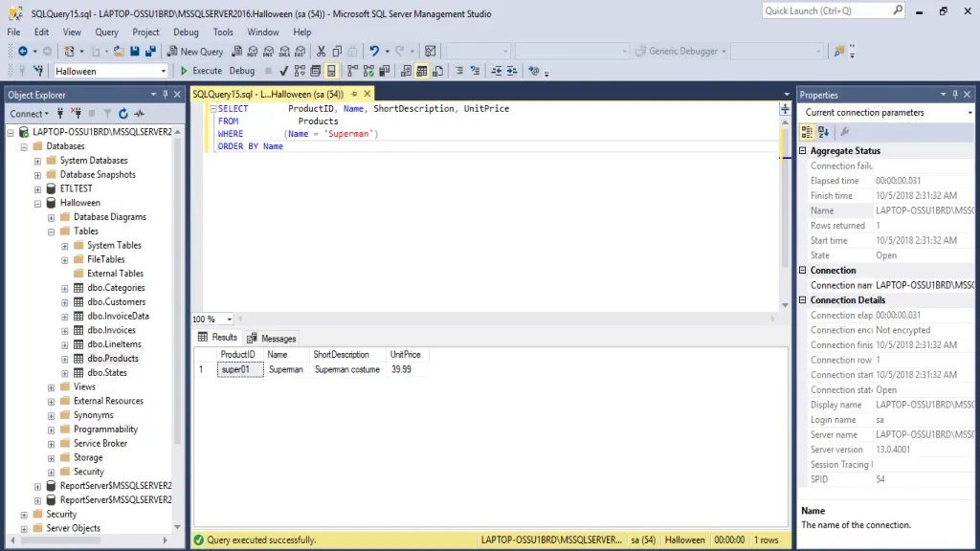Image resolution: width=980 pixels, height=551 pixels.
Task: Click the Undo arrow icon
Action: pyautogui.click(x=374, y=52)
